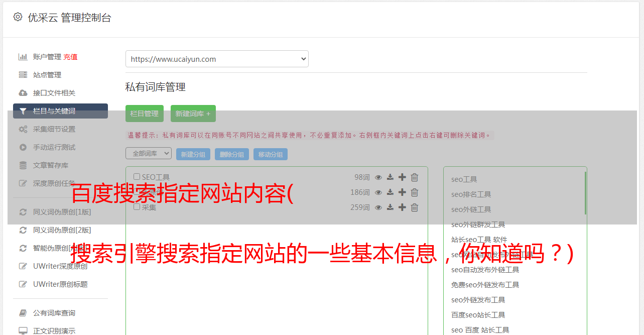Image resolution: width=644 pixels, height=335 pixels.
Task: Select keyword 免费seo外链发布工具
Action: point(485,285)
